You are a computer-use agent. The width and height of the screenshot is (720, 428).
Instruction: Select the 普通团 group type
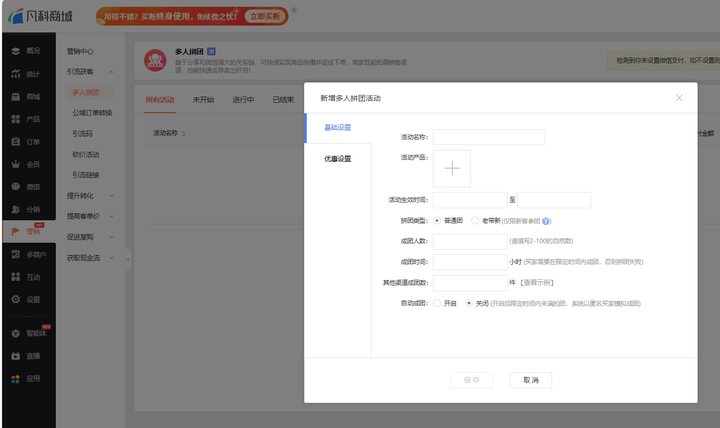[437, 221]
